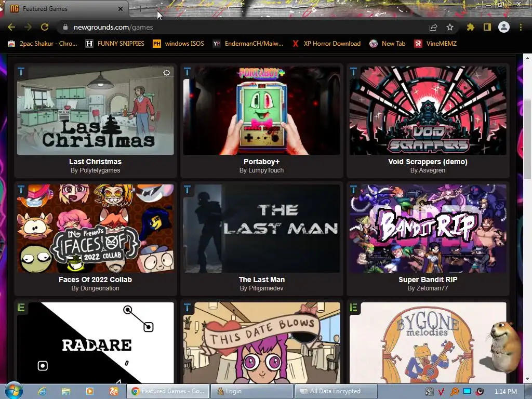Click the T rating icon on This Date Blows
Viewport: 532px width, 399px height.
click(x=187, y=308)
